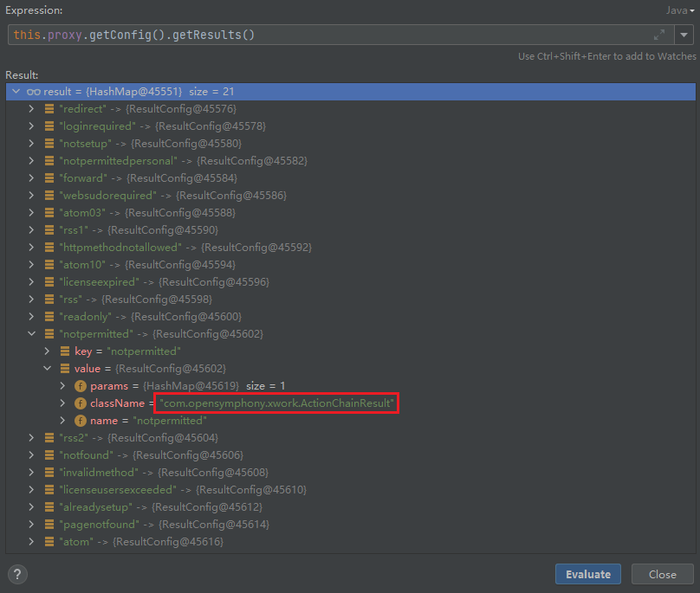Expand the "forward" result entry

(32, 178)
